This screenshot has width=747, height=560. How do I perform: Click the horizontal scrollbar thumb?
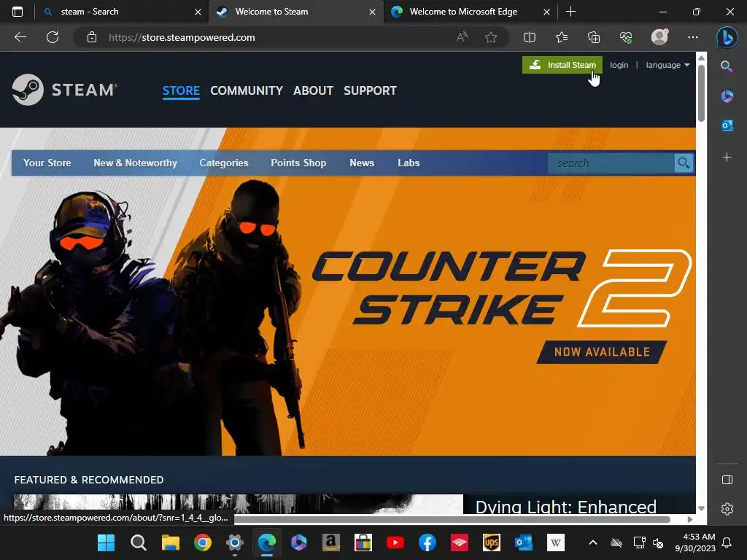tap(452, 519)
